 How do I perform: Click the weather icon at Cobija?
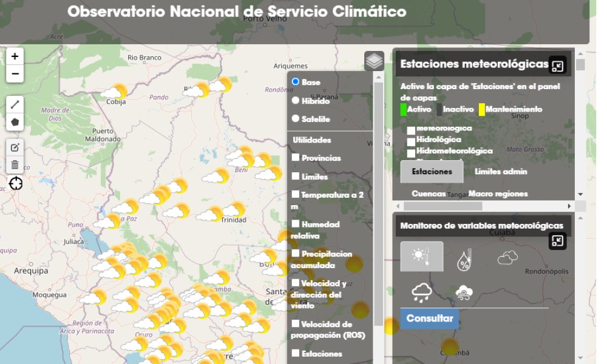click(x=114, y=91)
